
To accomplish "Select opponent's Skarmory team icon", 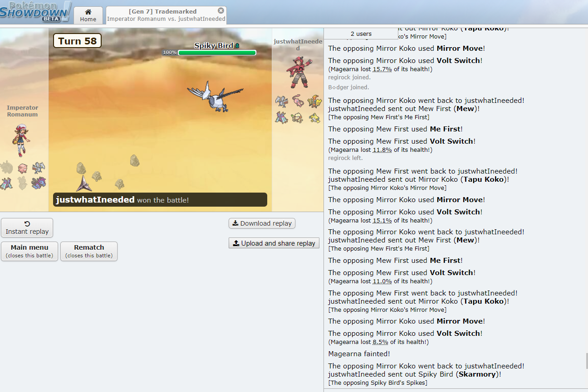I will point(282,101).
